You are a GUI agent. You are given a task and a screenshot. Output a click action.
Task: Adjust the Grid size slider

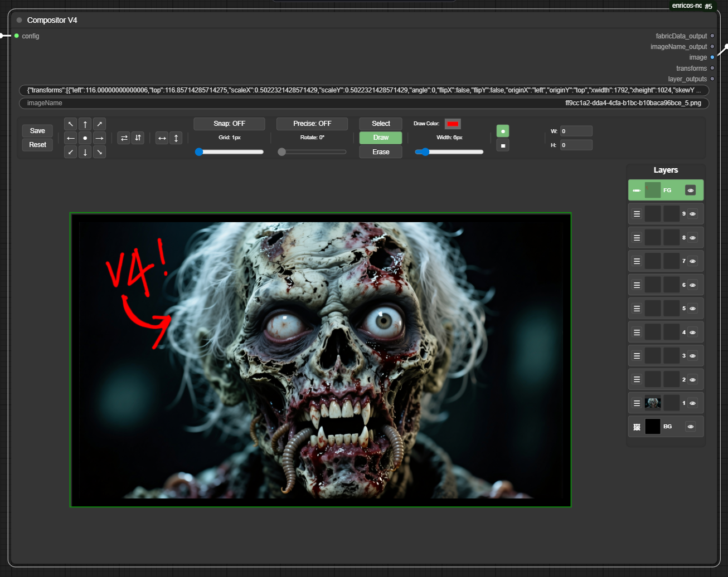tap(229, 151)
